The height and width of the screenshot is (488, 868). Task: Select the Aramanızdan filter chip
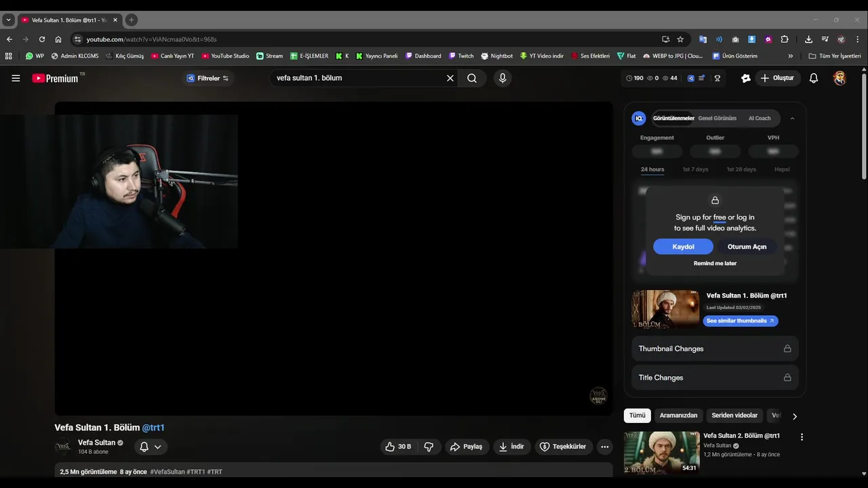click(678, 415)
